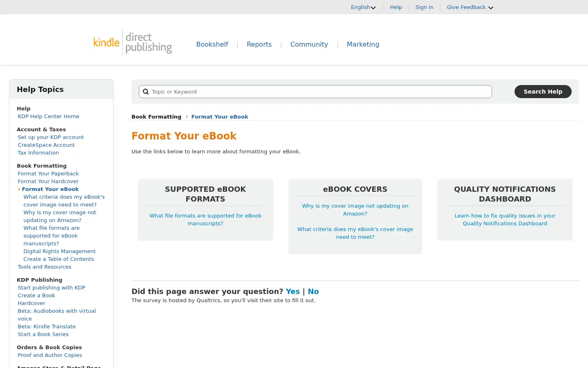Open Beta: Kindle Translate link

pos(47,326)
